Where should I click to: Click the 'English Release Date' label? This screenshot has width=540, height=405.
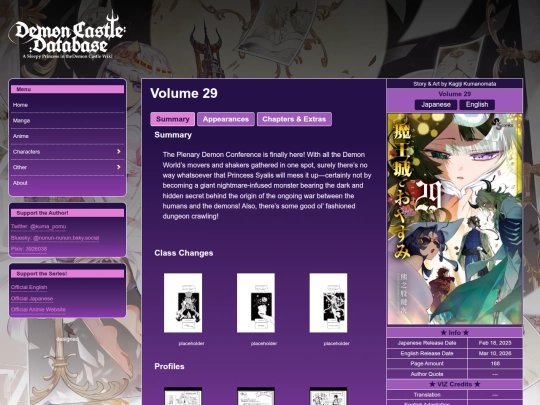point(427,353)
